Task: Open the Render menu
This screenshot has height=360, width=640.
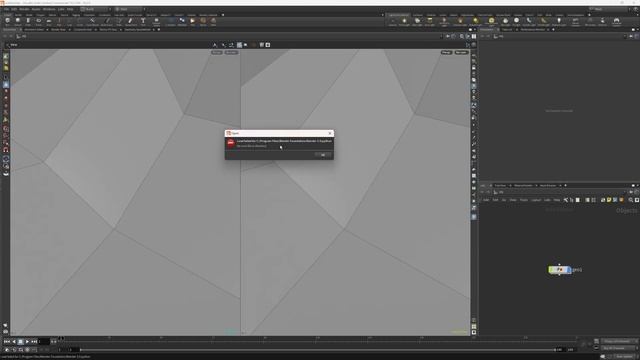Action: pyautogui.click(x=24, y=9)
